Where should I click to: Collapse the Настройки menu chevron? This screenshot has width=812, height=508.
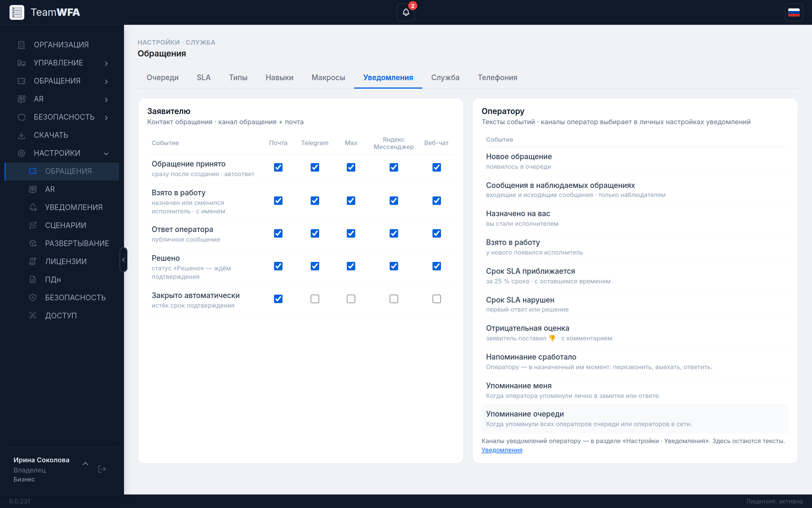[106, 154]
